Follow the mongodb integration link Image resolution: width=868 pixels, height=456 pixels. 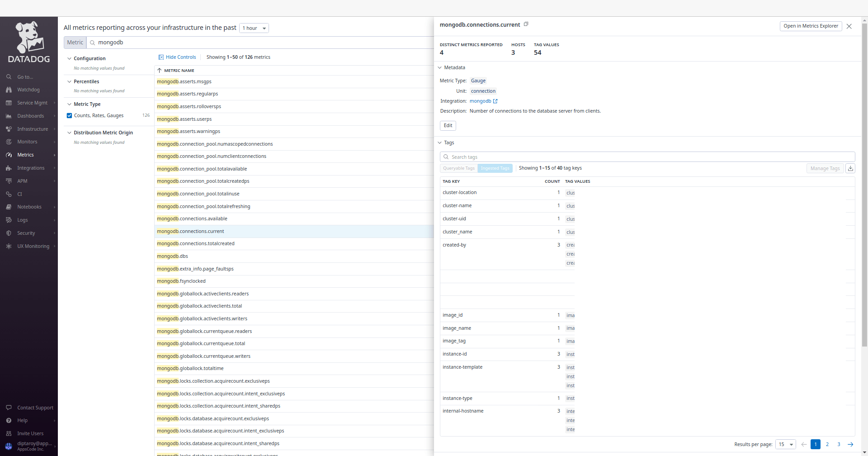click(484, 101)
